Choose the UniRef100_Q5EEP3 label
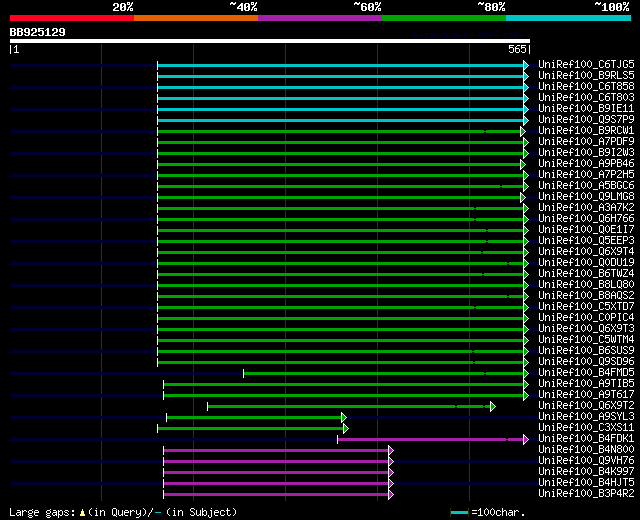The height and width of the screenshot is (520, 640). (x=586, y=241)
